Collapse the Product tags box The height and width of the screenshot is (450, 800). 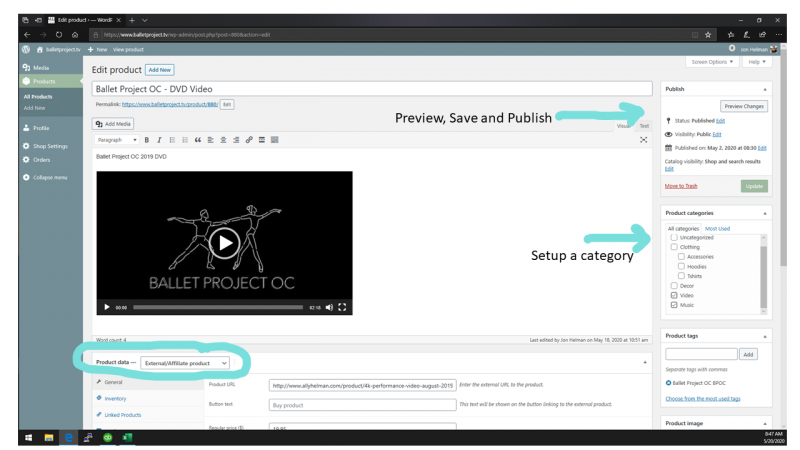pyautogui.click(x=765, y=336)
